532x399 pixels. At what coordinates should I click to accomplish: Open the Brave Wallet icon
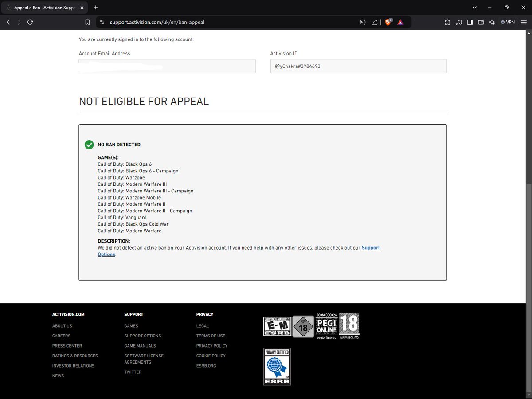point(481,22)
